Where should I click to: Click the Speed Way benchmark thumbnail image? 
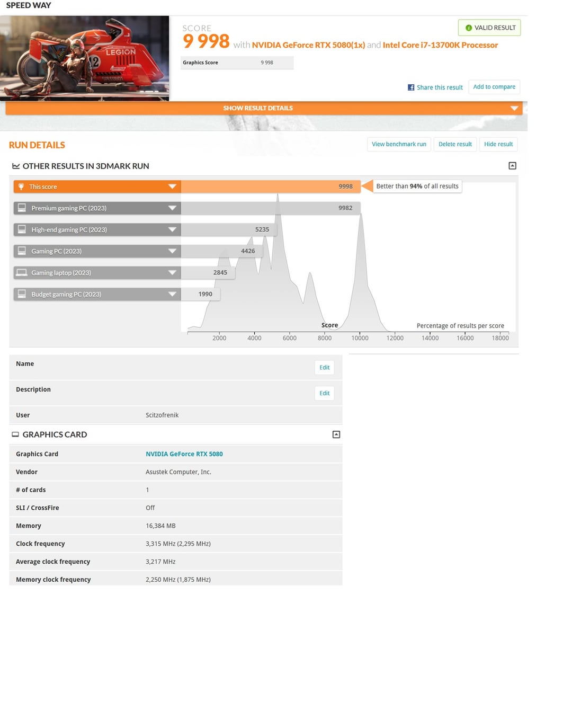85,58
